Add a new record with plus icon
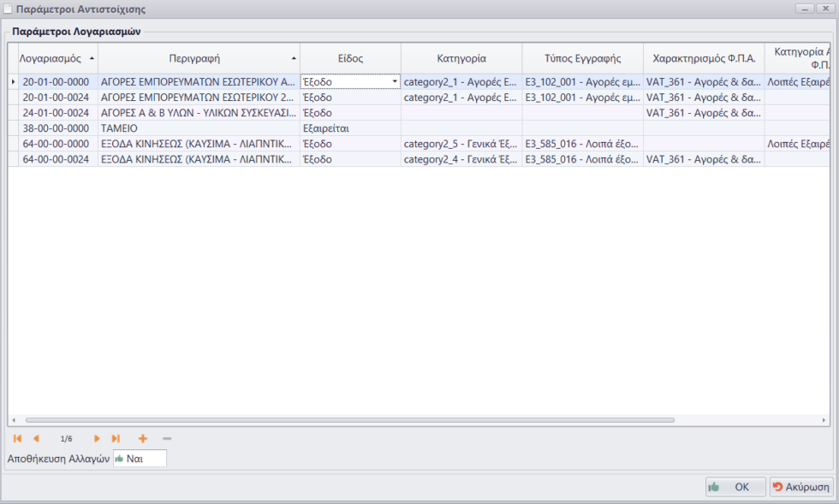The height and width of the screenshot is (504, 839). (x=142, y=438)
